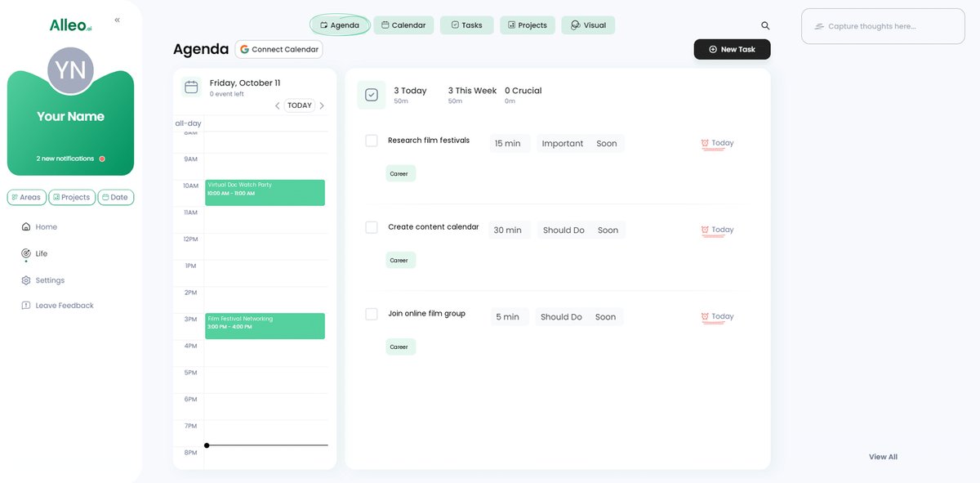Complete the Join online film group task
Screen dimensions: 980x483
coord(371,313)
